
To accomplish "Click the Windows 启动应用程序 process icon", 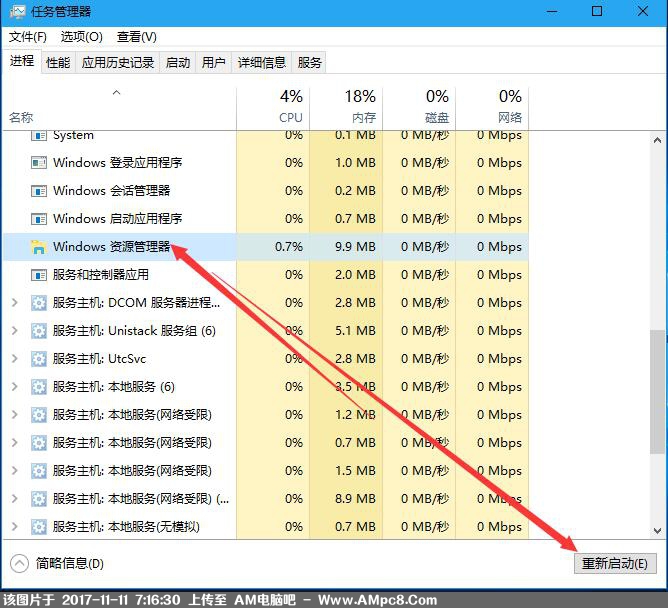I will click(x=39, y=219).
